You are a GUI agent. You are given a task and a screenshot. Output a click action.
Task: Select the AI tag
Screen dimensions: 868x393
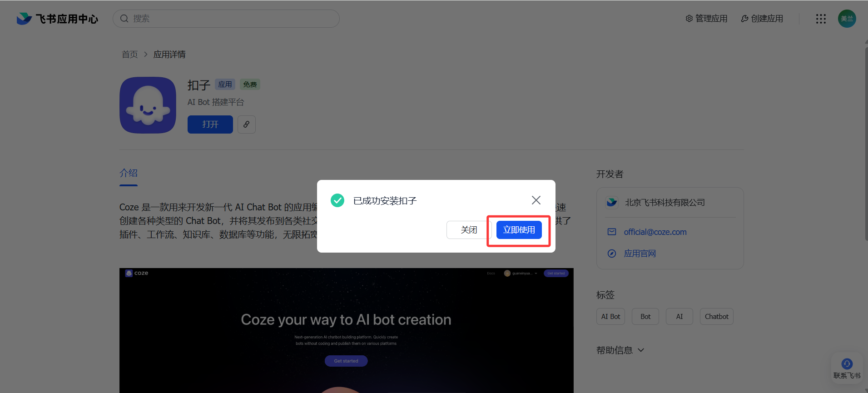[680, 317]
